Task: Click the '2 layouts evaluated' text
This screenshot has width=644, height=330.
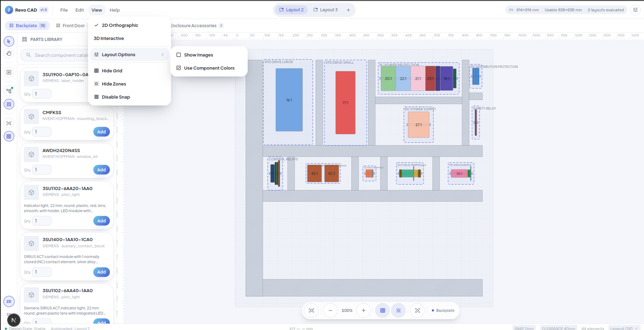Action: point(606,10)
